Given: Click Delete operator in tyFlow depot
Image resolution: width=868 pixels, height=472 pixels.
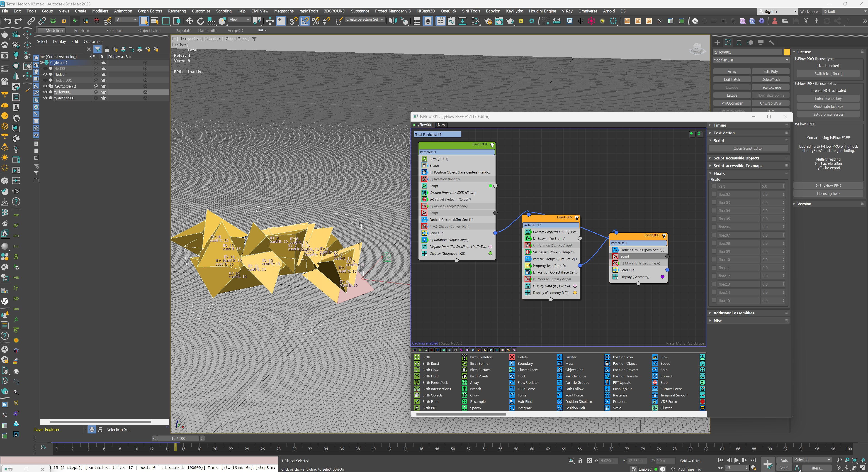Looking at the screenshot, I should [x=522, y=357].
